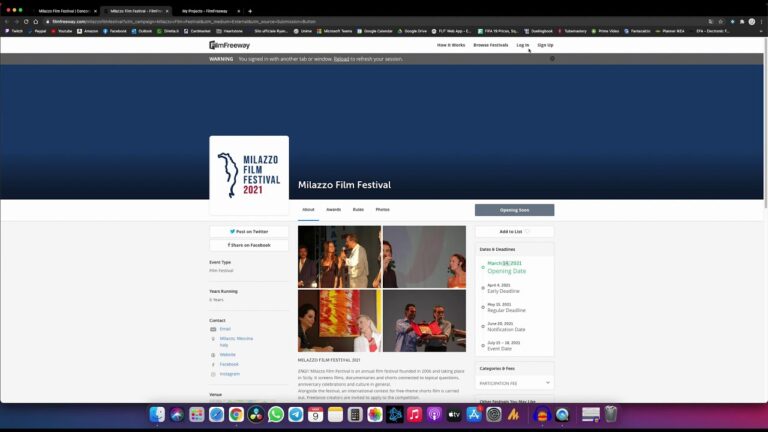This screenshot has height=432, width=768.
Task: Open the Rules tab
Action: [358, 210]
